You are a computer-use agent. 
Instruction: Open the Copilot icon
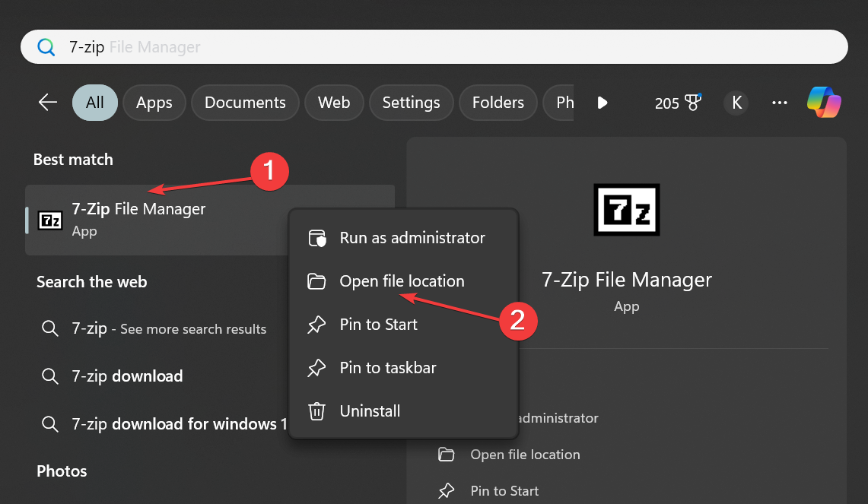point(824,103)
